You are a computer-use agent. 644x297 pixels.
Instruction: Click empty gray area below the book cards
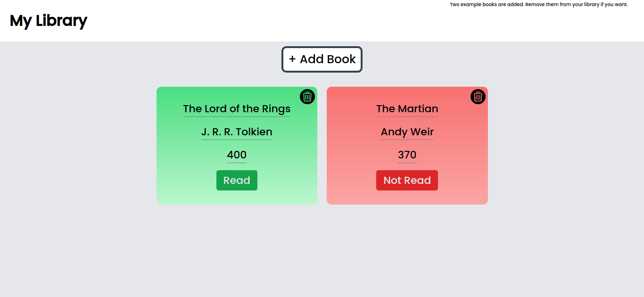[x=322, y=250]
